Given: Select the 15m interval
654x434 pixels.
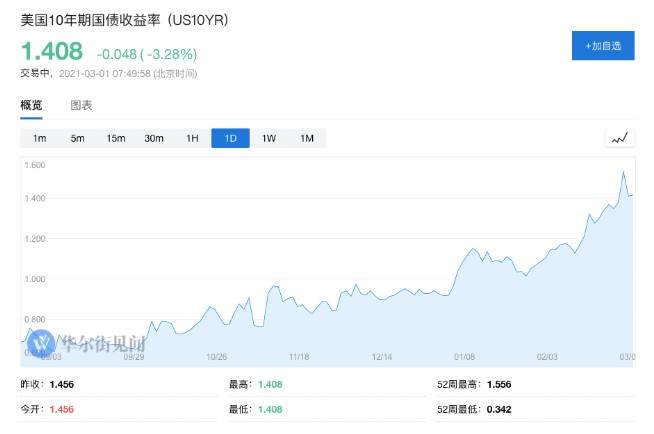Looking at the screenshot, I should click(116, 138).
